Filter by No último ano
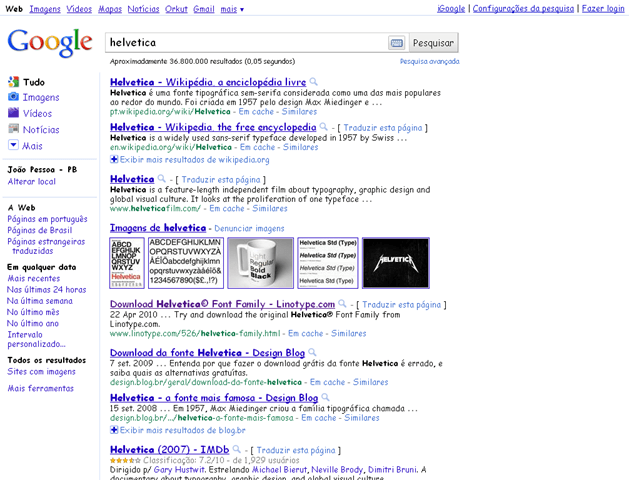The width and height of the screenshot is (629, 480). (33, 323)
